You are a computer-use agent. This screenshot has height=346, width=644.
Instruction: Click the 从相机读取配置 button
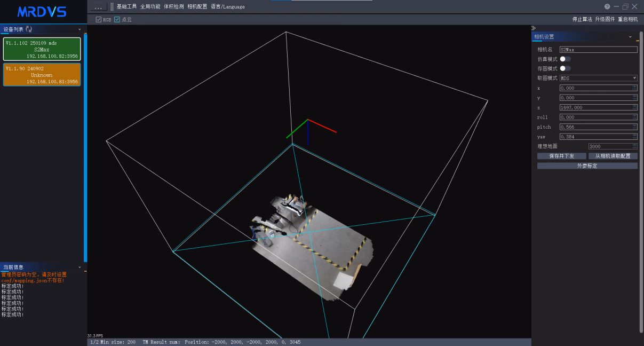613,156
